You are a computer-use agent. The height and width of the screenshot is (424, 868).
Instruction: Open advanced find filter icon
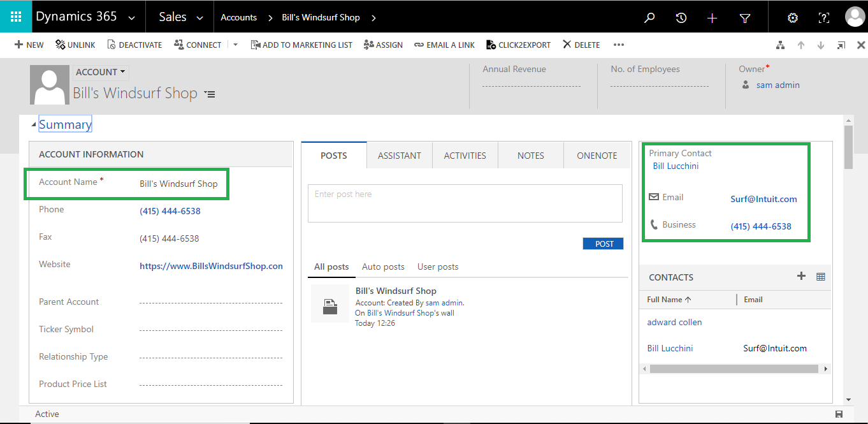point(745,18)
